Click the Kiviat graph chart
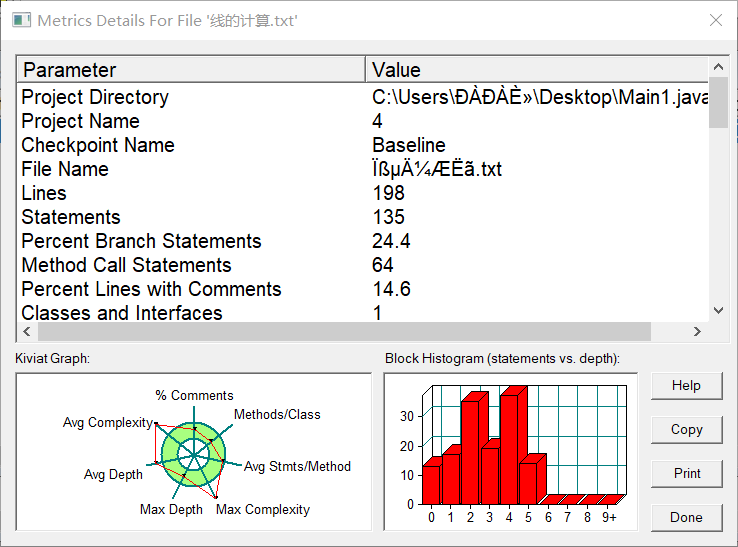738x547 pixels. (193, 452)
